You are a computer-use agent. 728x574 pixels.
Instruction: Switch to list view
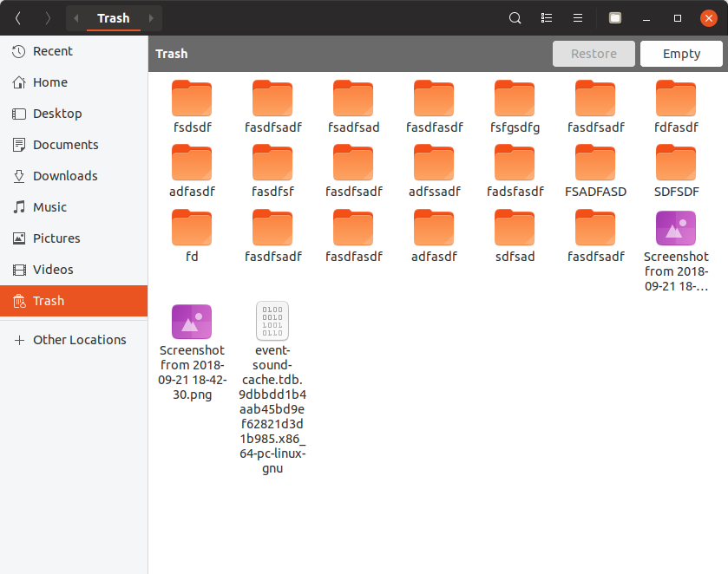tap(547, 18)
